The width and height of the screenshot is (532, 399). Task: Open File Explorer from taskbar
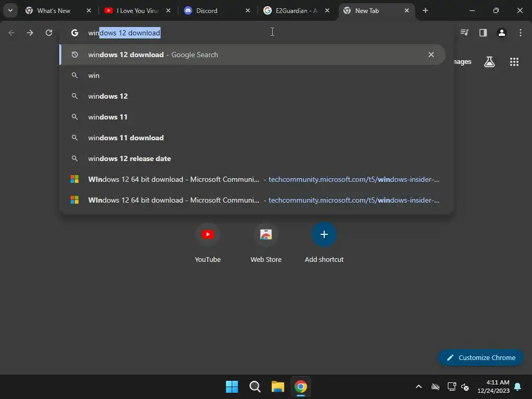coord(278,387)
